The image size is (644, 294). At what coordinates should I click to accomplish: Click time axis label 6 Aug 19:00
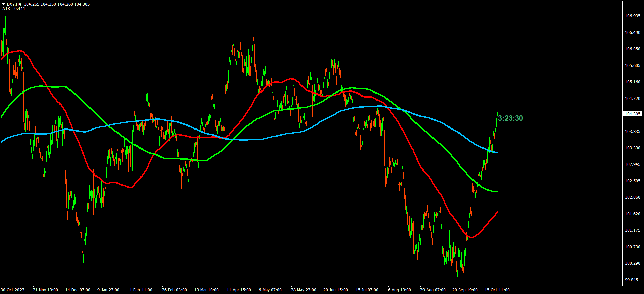(x=399, y=290)
